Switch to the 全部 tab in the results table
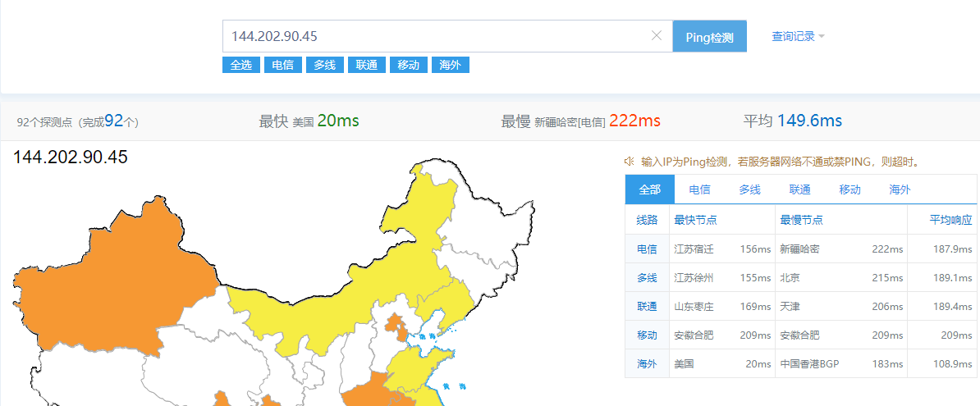The height and width of the screenshot is (406, 980). [650, 189]
